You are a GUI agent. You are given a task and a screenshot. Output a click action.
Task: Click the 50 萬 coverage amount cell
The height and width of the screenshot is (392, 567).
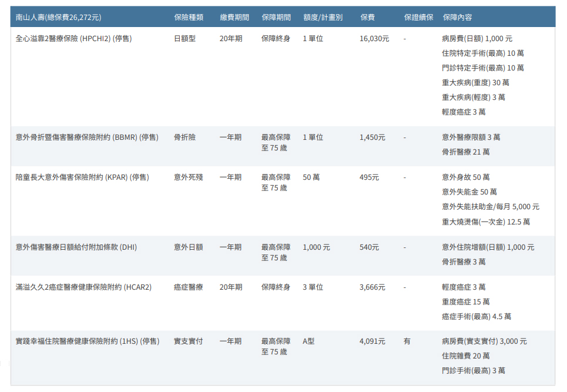(311, 177)
